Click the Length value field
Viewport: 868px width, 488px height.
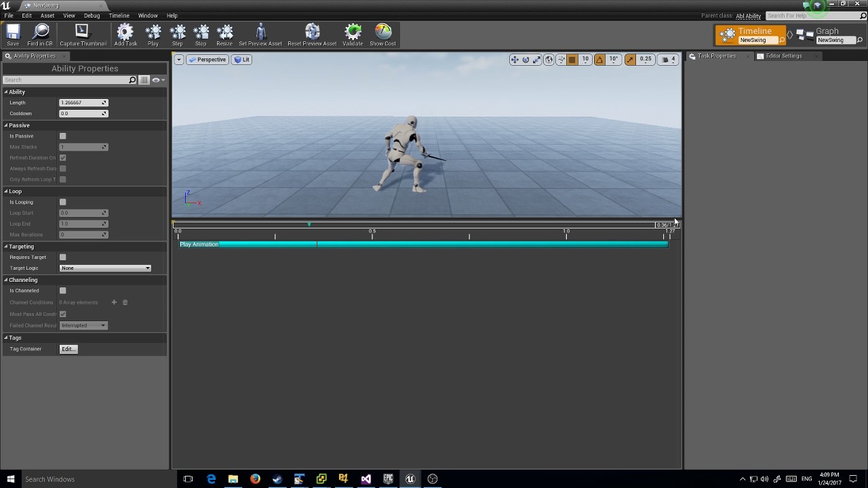tap(83, 103)
